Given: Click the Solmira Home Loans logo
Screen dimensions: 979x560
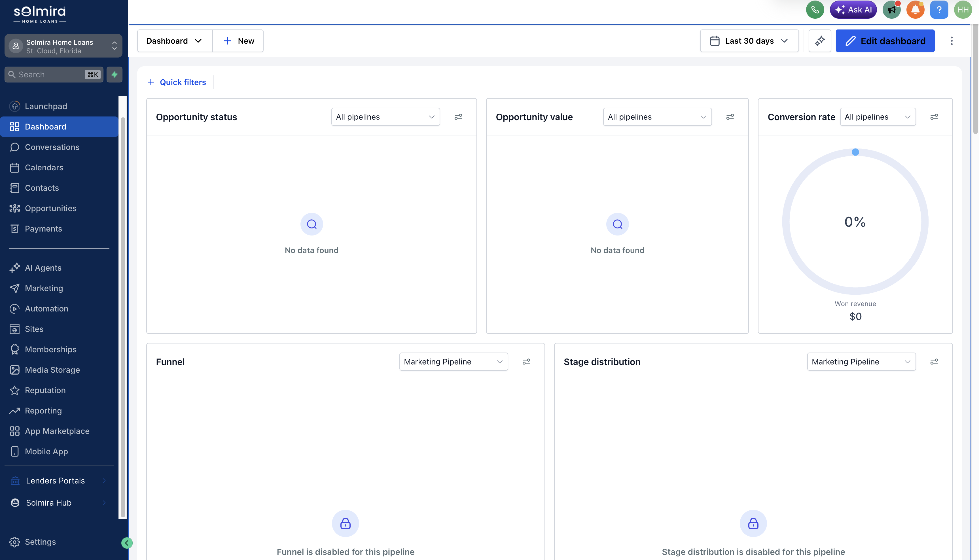Looking at the screenshot, I should (x=40, y=15).
